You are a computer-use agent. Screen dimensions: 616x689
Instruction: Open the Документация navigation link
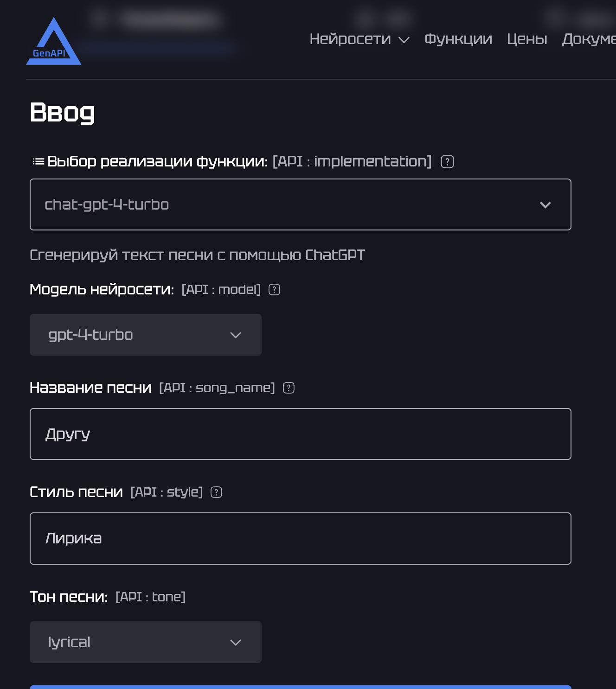click(x=589, y=39)
